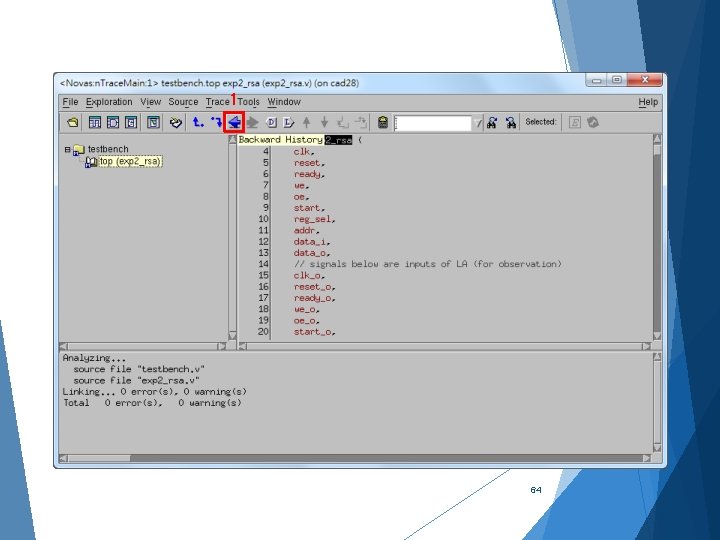Viewport: 720px width, 540px height.
Task: Click signal 'reg_sel,' on line 10
Action: (314, 219)
